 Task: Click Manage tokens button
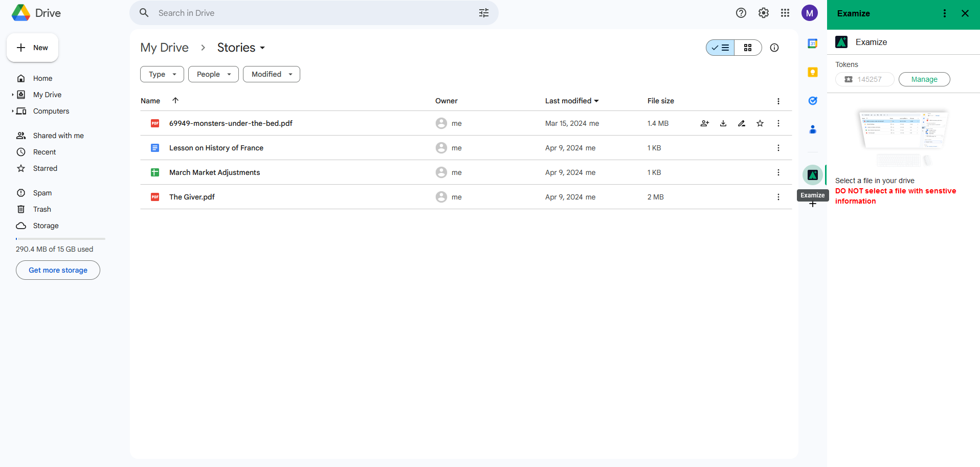(924, 79)
